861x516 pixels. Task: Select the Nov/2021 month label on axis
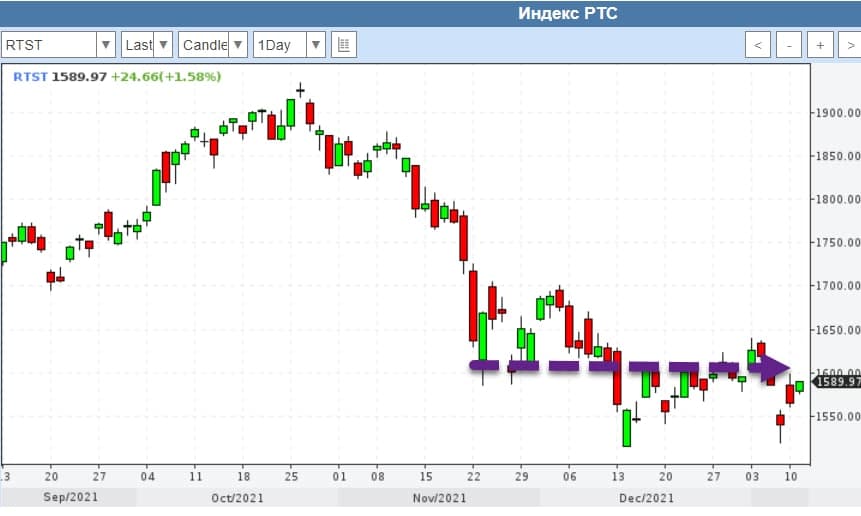click(438, 497)
